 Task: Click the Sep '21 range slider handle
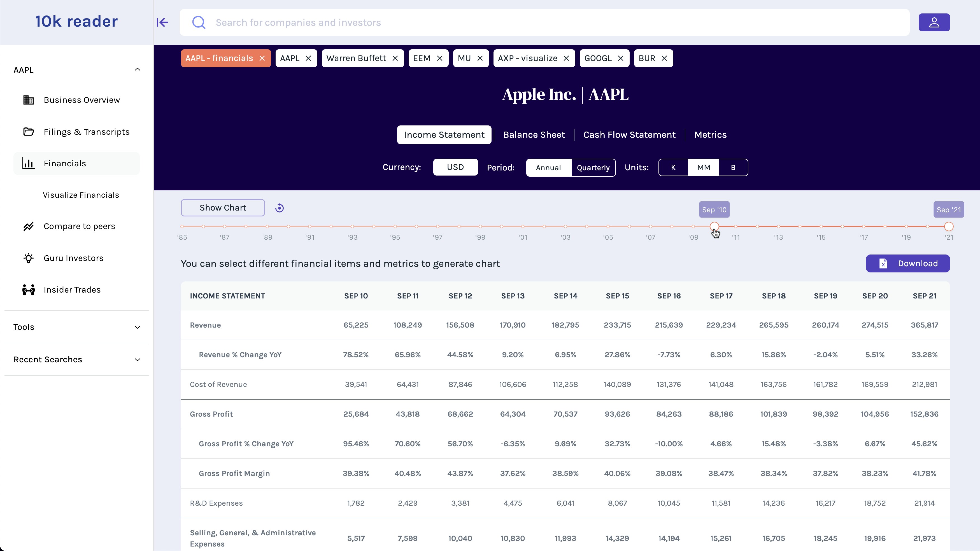[949, 226]
